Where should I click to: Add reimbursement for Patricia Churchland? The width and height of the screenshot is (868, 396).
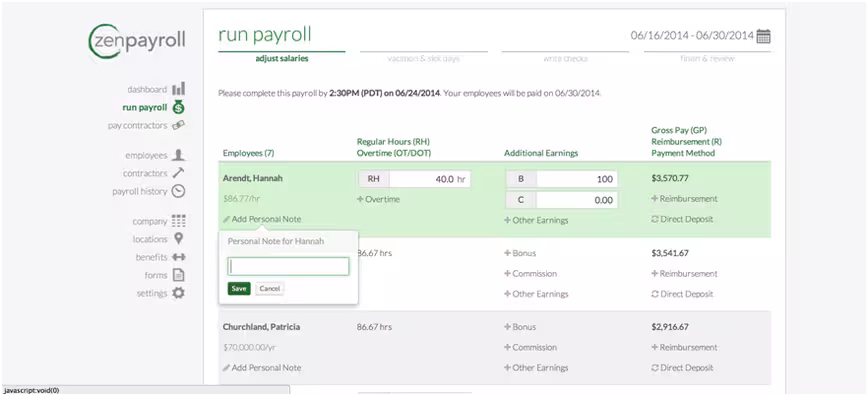click(684, 347)
